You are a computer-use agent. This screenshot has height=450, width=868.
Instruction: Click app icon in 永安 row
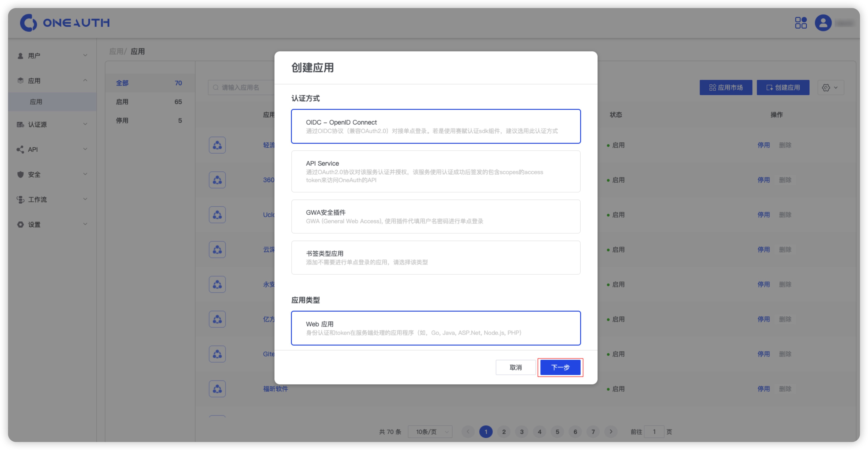point(217,284)
